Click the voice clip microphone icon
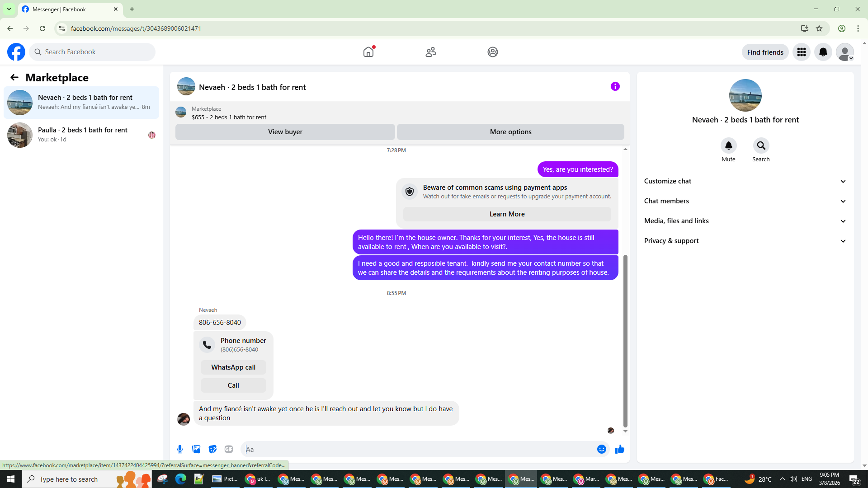Screen dimensions: 868x488 [x=180, y=449]
